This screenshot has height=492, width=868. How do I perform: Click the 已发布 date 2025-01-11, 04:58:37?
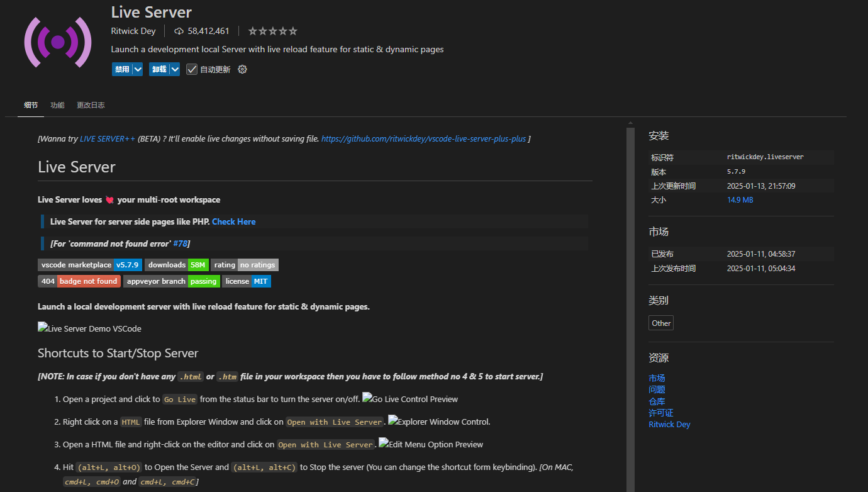pos(761,254)
